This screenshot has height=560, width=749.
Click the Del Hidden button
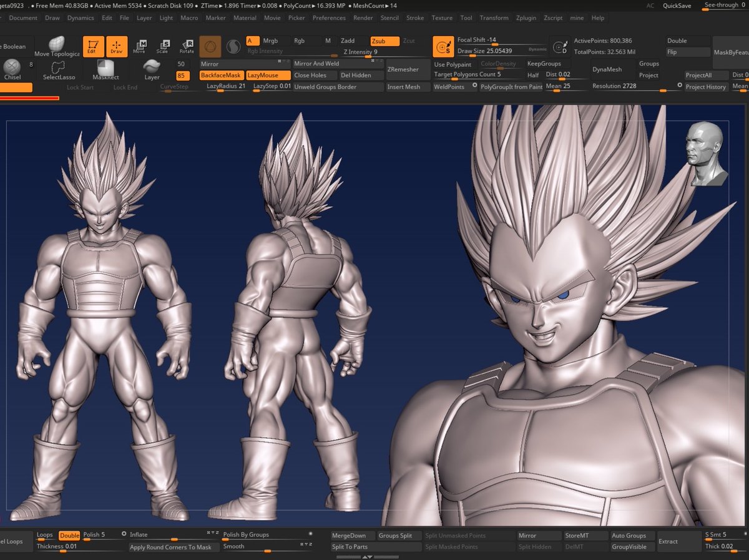361,75
